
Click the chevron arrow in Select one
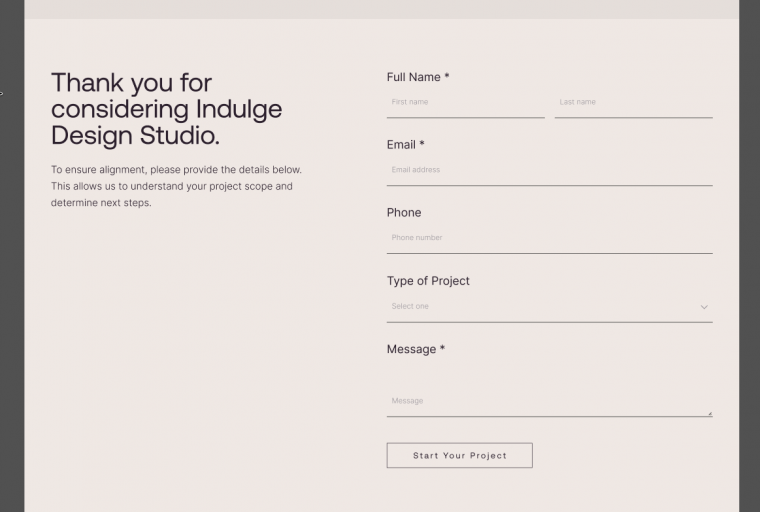pos(704,307)
